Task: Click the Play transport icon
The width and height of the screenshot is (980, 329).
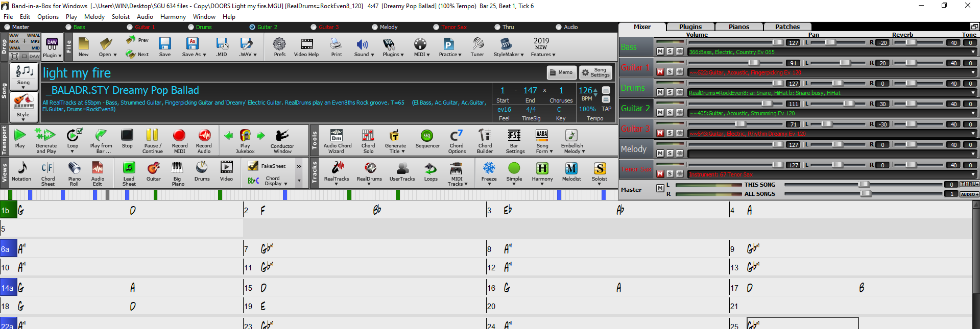Action: click(x=20, y=139)
